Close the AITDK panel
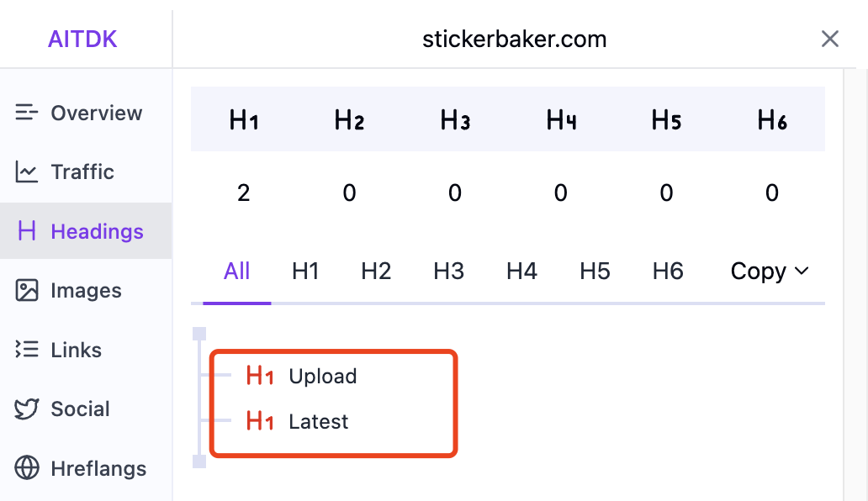The width and height of the screenshot is (868, 501). pos(829,39)
